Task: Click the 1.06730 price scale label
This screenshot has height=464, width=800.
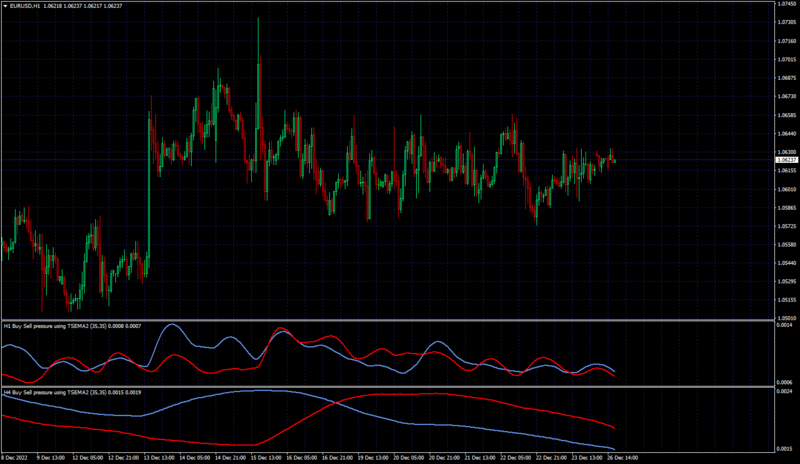Action: [786, 96]
